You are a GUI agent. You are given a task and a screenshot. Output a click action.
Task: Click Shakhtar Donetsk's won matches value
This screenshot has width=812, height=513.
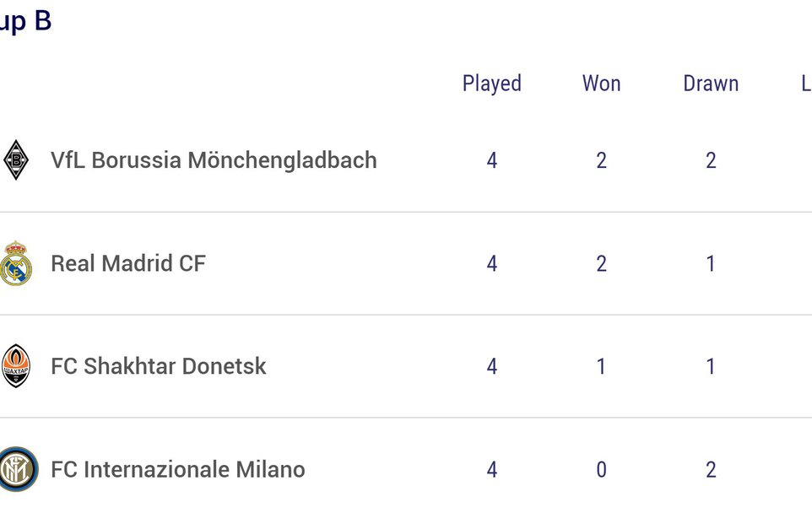coord(601,366)
